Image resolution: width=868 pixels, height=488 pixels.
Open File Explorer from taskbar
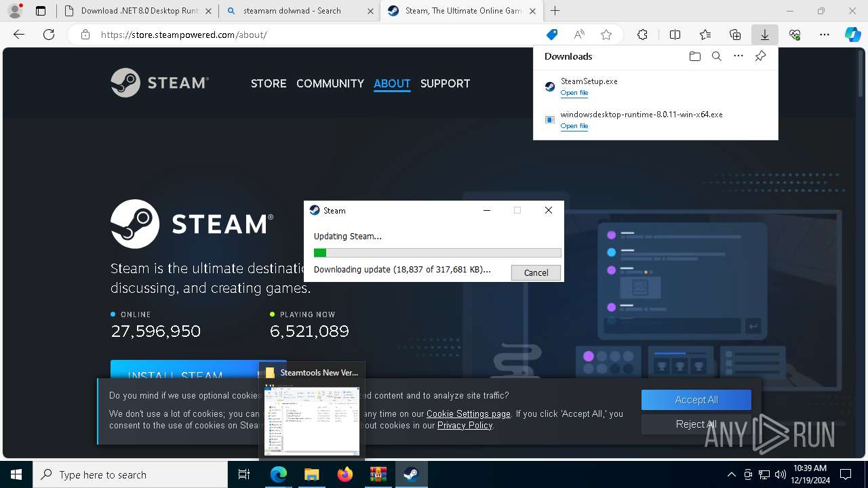coord(311,474)
